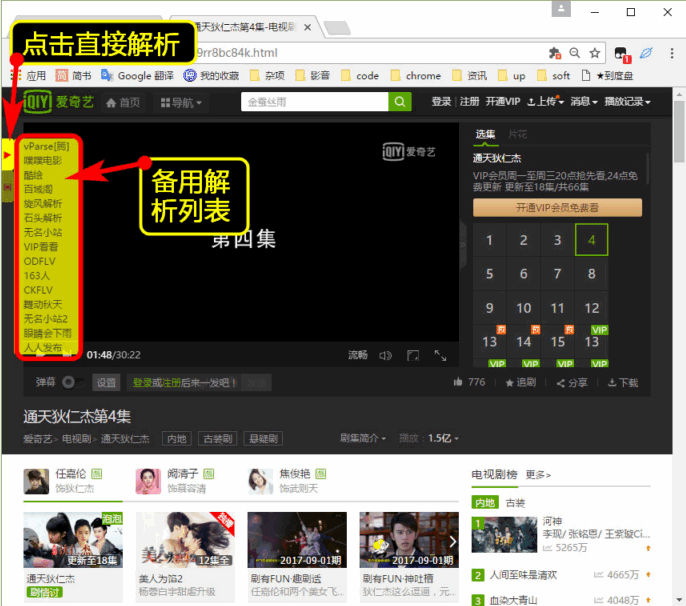Enter fullscreen via the expand arrows icon
This screenshot has width=686, height=606.
point(440,355)
